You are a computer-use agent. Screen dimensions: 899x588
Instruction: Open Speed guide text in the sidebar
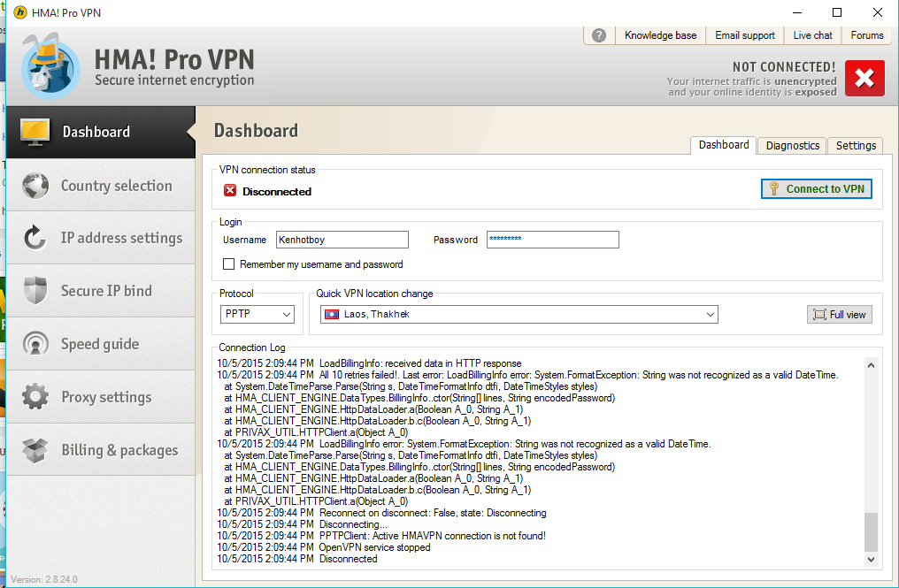click(100, 344)
